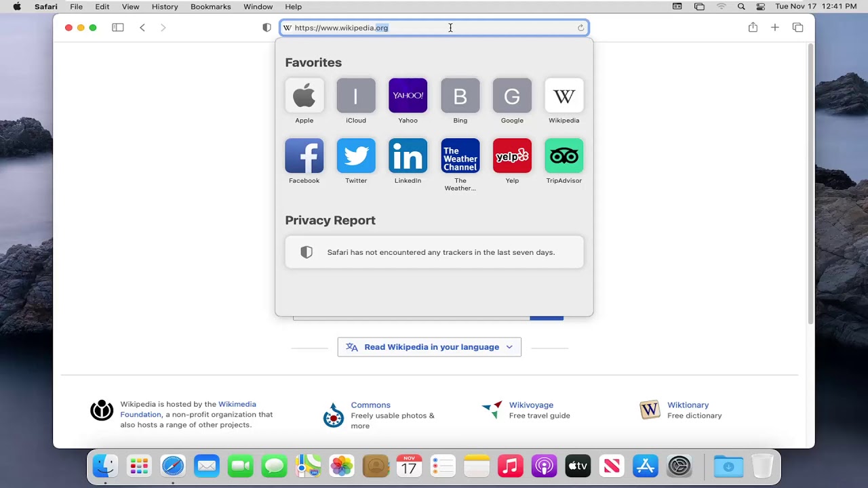Open the File menu
This screenshot has height=488, width=868.
click(76, 7)
